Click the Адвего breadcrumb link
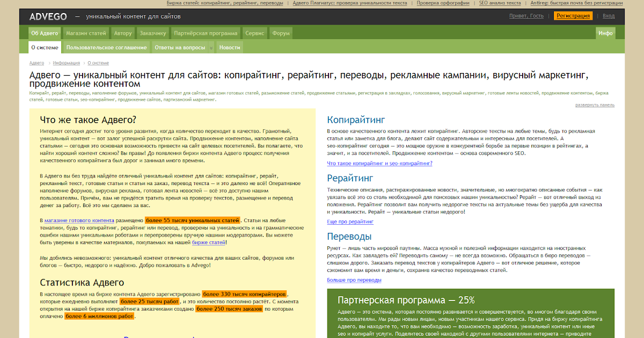The width and height of the screenshot is (644, 338). [36, 63]
